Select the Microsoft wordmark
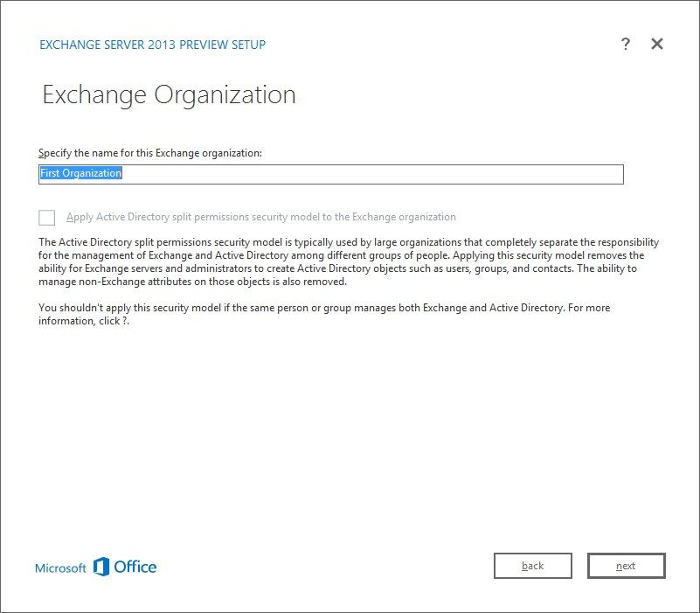Image resolution: width=700 pixels, height=613 pixels. click(59, 568)
